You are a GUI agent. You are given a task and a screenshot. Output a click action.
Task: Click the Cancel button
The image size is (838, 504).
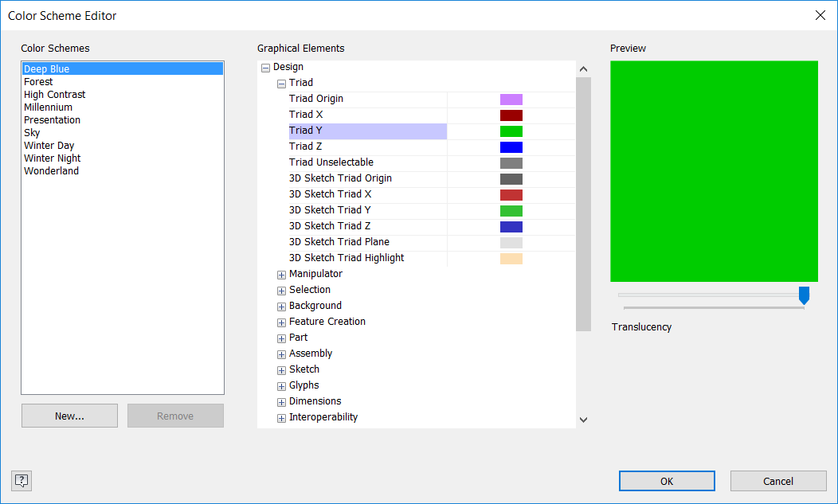click(778, 481)
